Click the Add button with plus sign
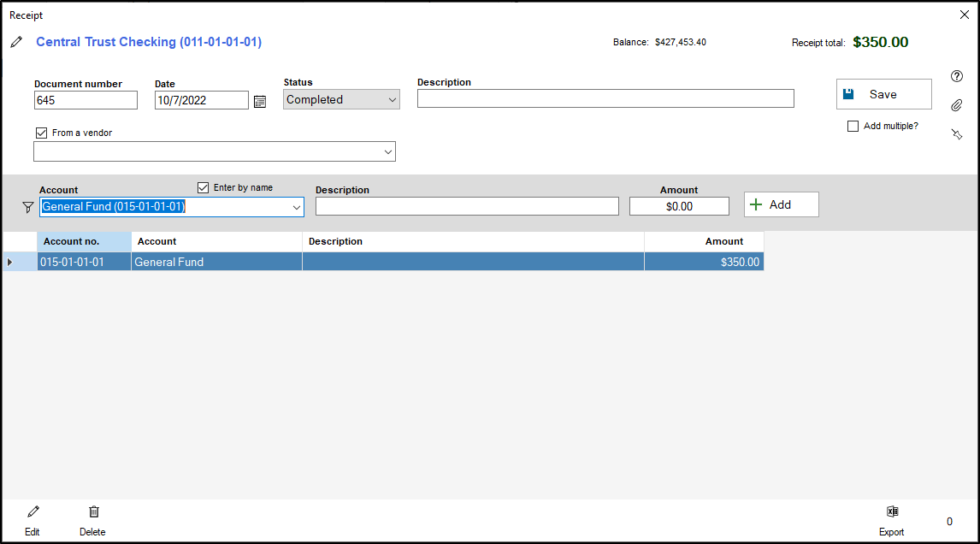Screen dimensions: 980x544 [x=781, y=204]
